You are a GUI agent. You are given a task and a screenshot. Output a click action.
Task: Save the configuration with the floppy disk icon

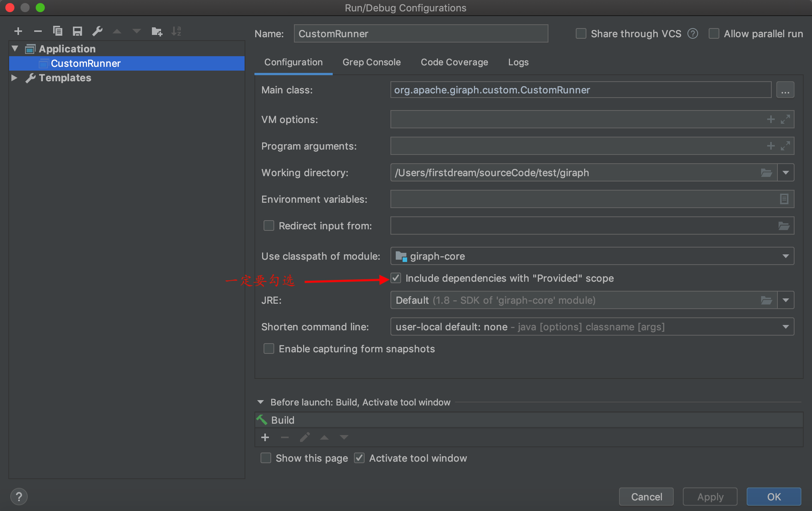(x=77, y=31)
